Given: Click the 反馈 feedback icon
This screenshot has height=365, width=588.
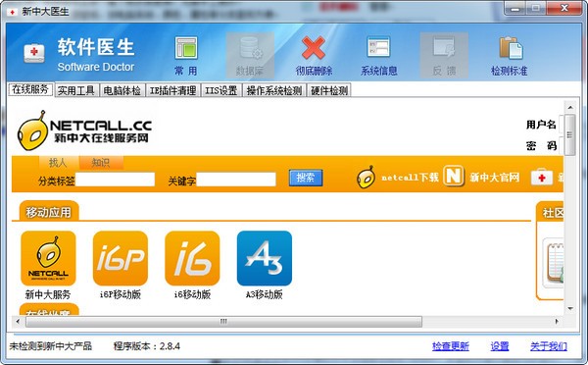Looking at the screenshot, I should (x=444, y=48).
